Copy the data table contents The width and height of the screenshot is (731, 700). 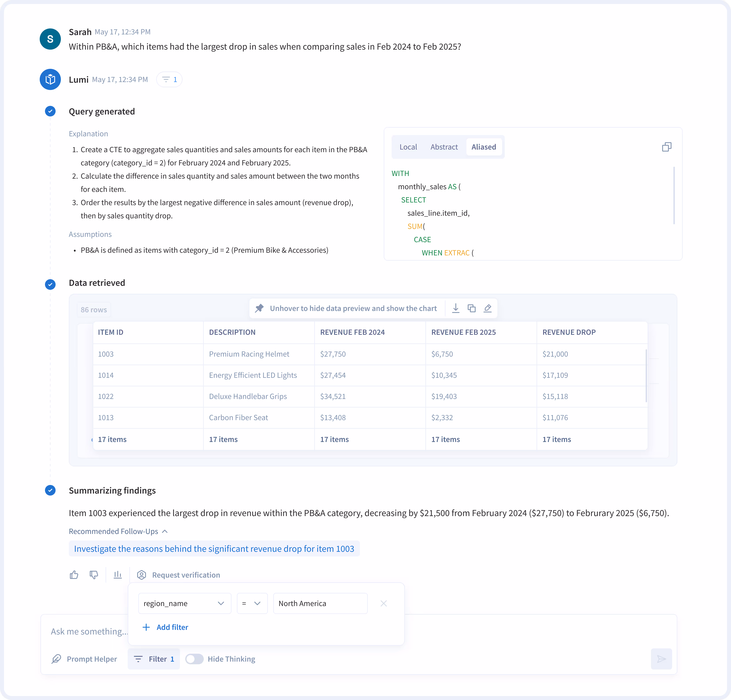tap(471, 308)
